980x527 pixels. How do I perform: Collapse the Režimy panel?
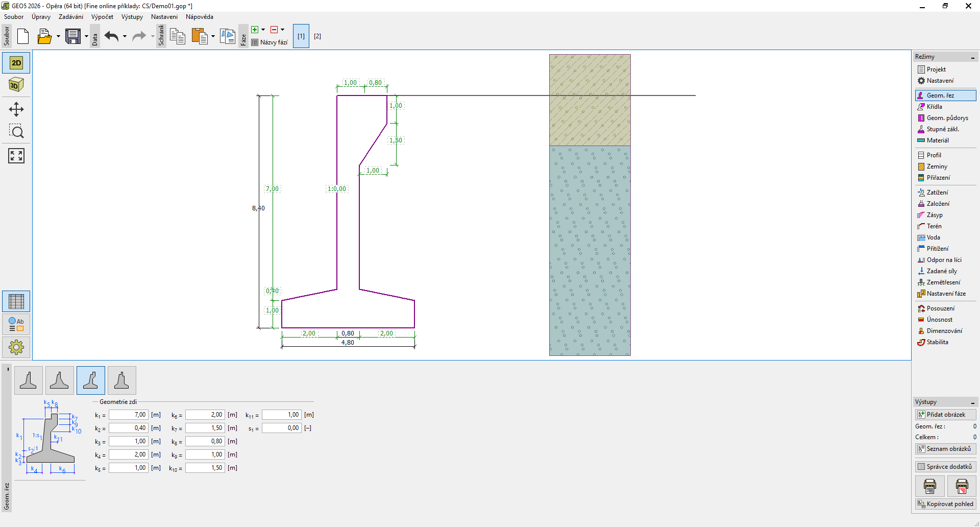click(x=972, y=57)
